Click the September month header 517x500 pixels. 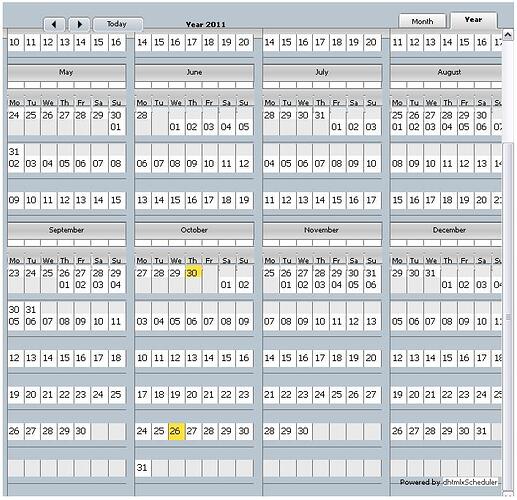click(67, 230)
